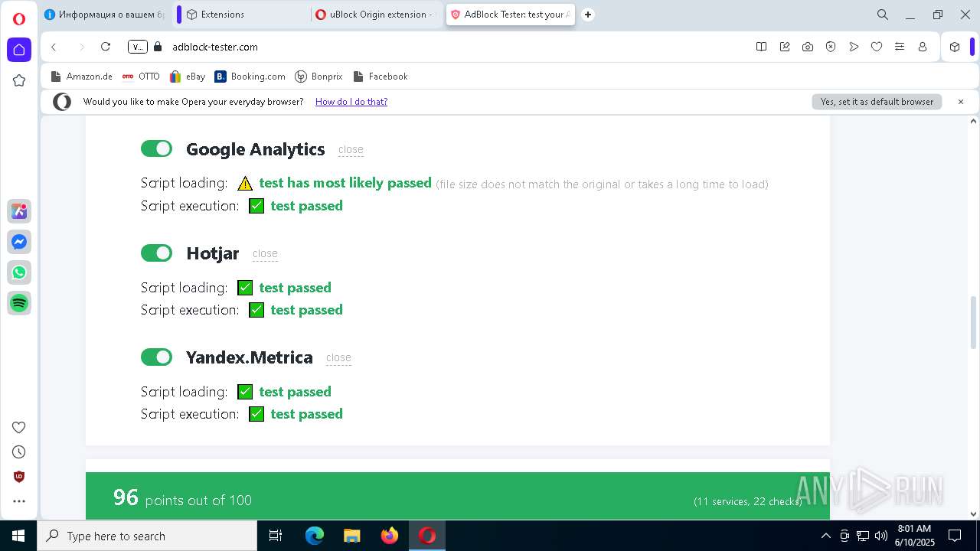Viewport: 980px width, 551px height.
Task: Open Firefox from the taskbar
Action: pos(390,536)
